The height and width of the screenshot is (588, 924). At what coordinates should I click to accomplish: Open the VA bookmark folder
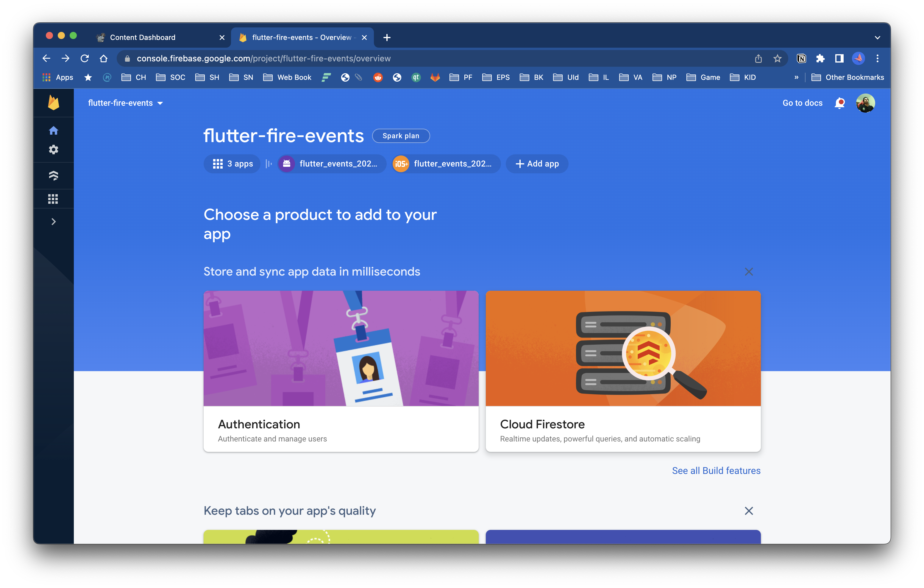(630, 77)
